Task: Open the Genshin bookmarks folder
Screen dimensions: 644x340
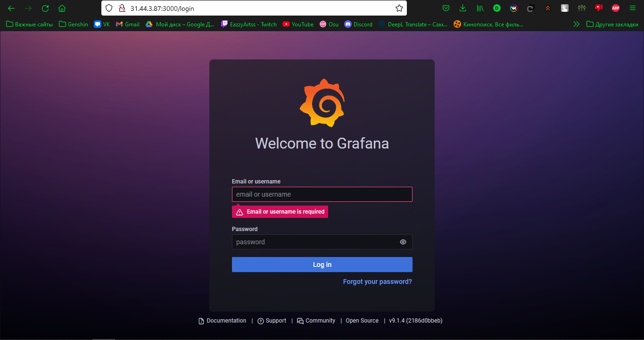Action: coord(73,24)
